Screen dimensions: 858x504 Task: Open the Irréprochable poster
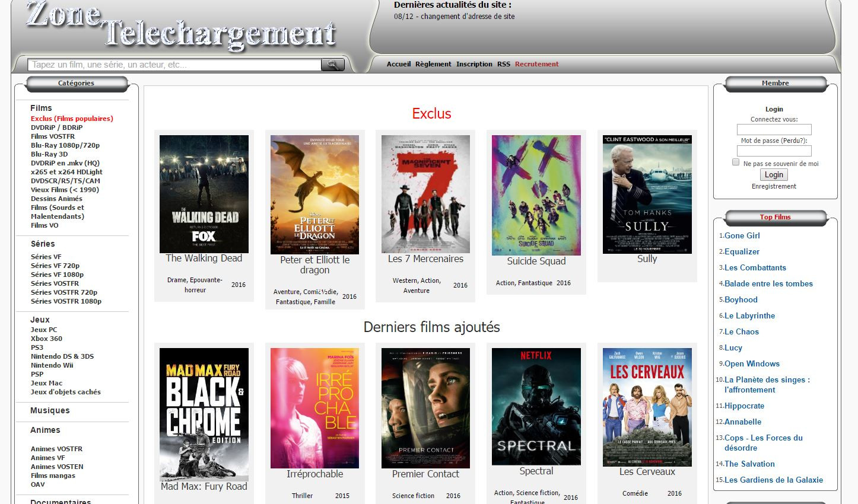click(x=314, y=408)
